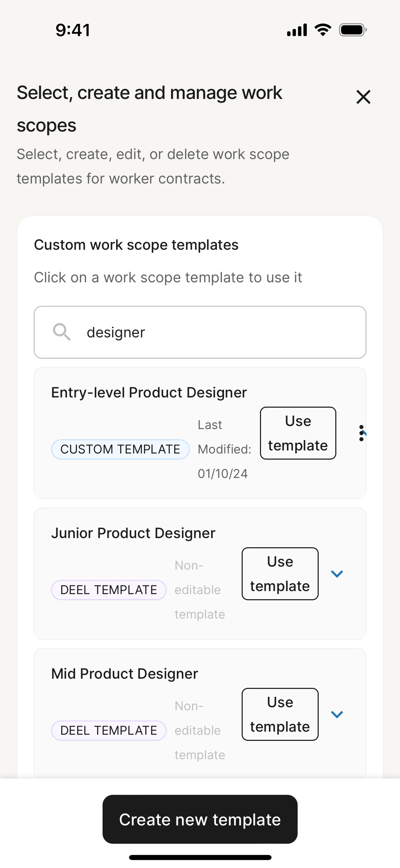Use the Entry-level Product Designer template
This screenshot has width=400, height=868.
click(x=298, y=433)
